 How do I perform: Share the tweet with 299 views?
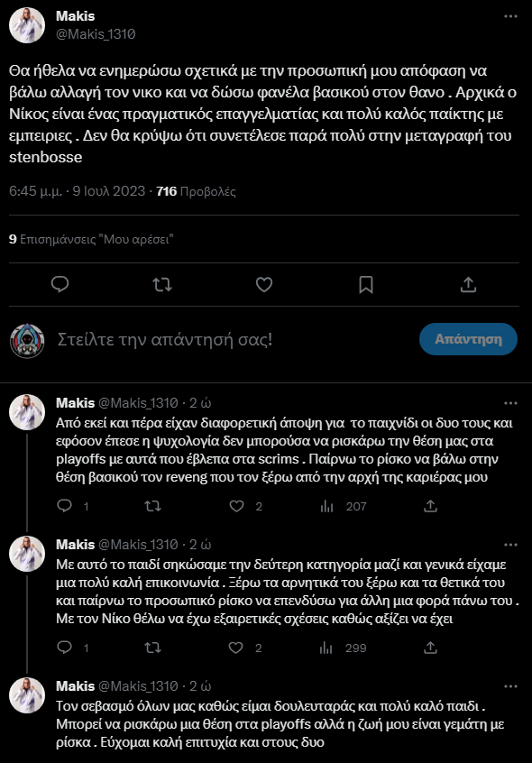[x=430, y=648]
